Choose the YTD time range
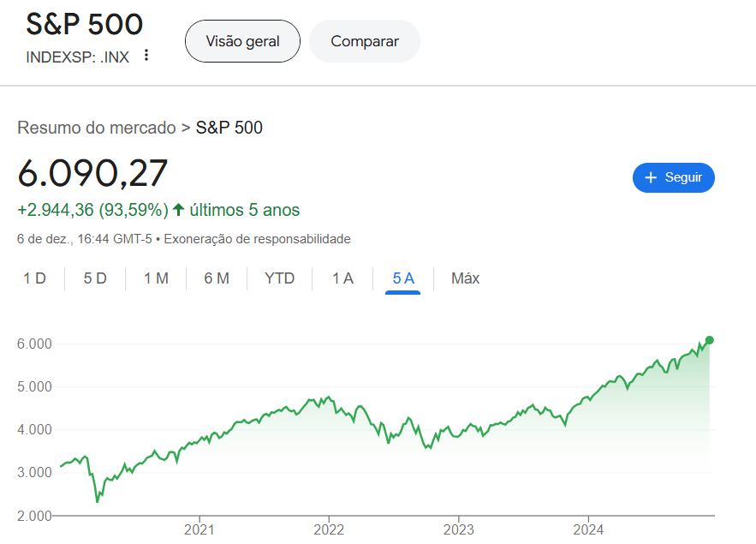This screenshot has width=756, height=544. click(279, 278)
